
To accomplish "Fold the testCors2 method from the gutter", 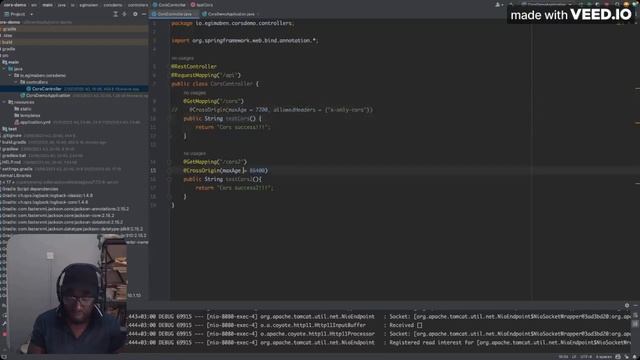I will [169, 179].
